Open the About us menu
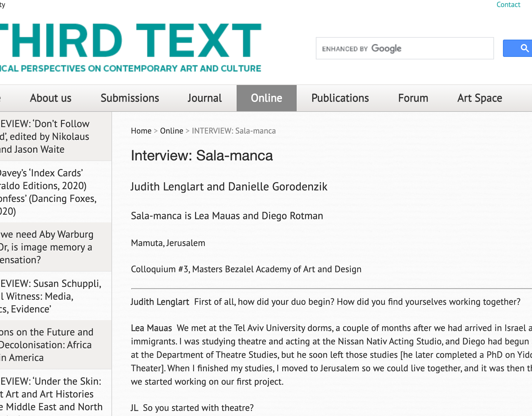 pyautogui.click(x=50, y=98)
